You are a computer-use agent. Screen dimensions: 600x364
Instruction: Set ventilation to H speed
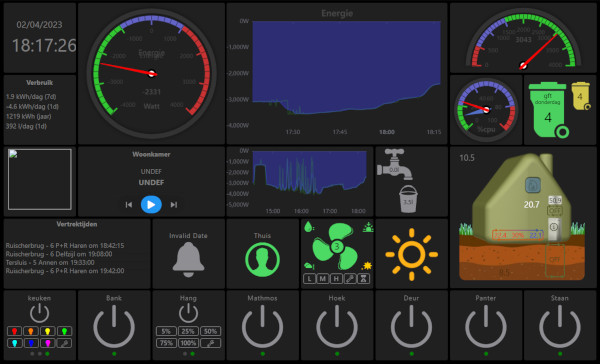click(x=336, y=279)
